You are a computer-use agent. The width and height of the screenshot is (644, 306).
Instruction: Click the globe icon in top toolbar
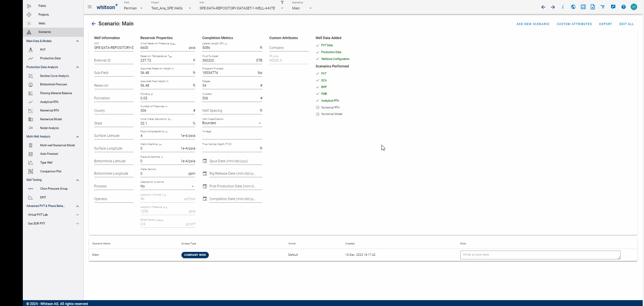click(573, 7)
